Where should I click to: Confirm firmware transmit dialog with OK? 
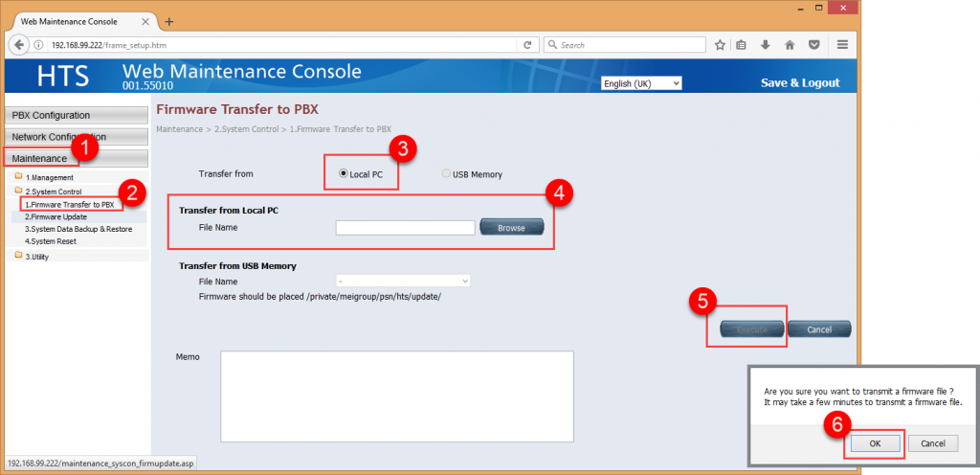pyautogui.click(x=875, y=443)
